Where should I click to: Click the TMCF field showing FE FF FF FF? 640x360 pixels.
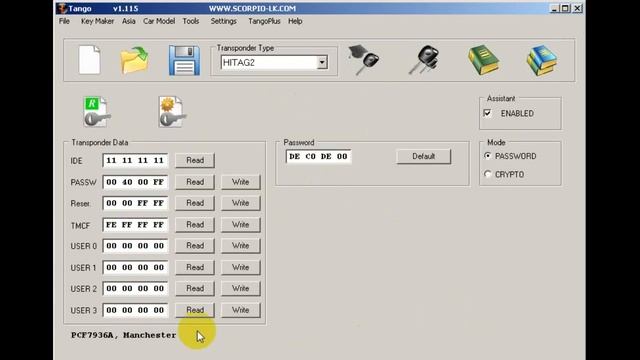(x=135, y=224)
